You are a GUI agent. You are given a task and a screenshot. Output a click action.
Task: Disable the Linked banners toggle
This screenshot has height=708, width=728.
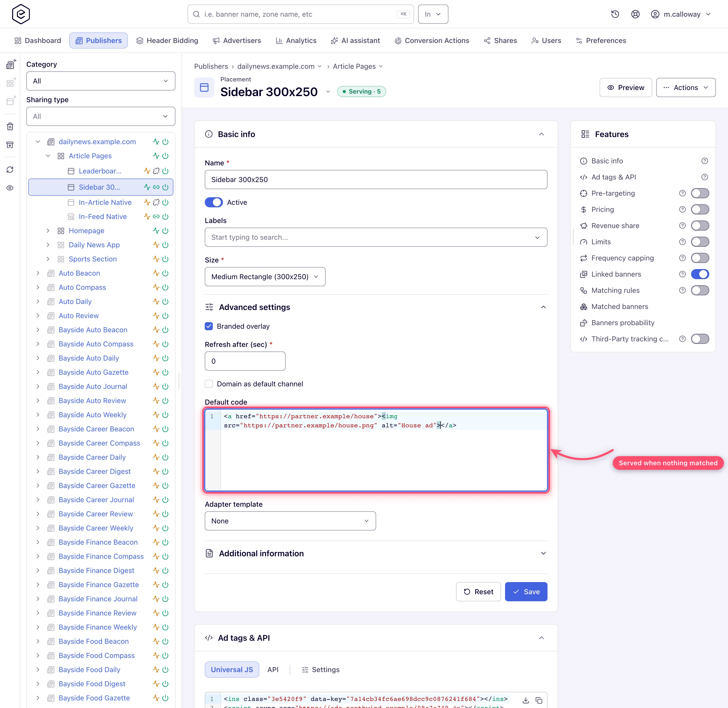coord(700,274)
